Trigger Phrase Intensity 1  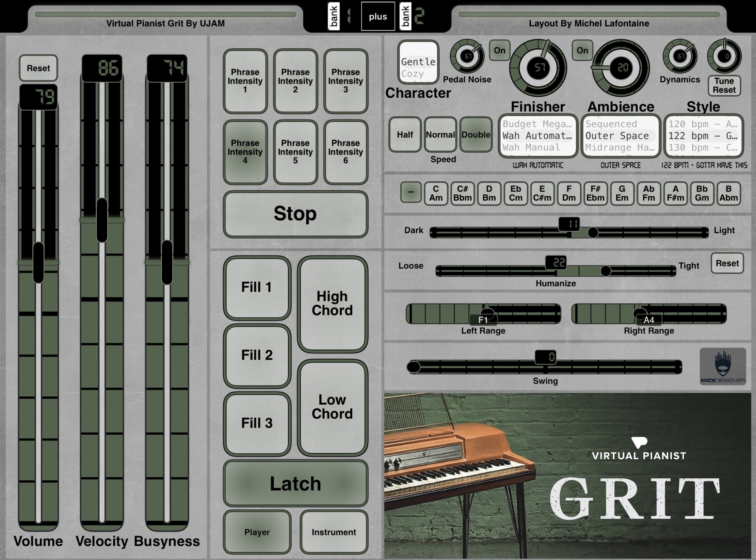245,81
